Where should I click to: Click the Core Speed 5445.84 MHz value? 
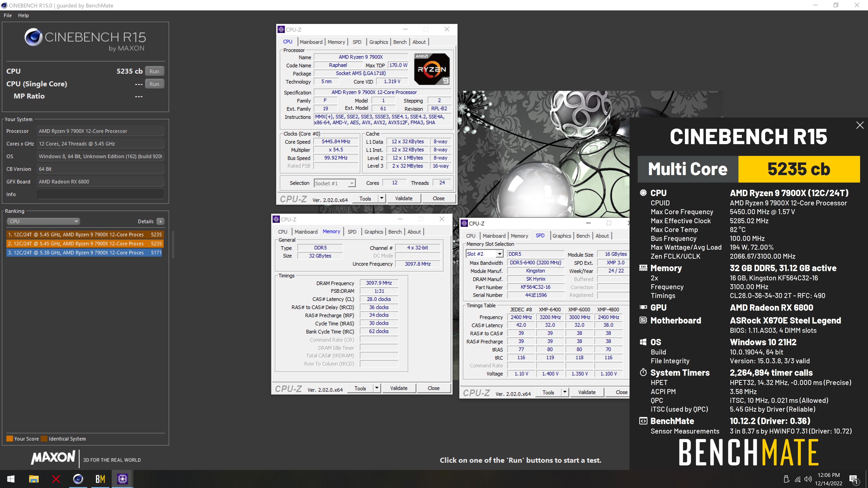(336, 141)
